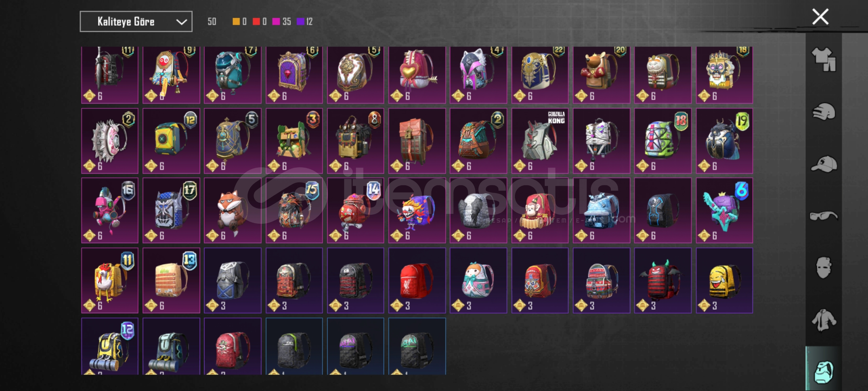Open the outfits clothing category icon

pyautogui.click(x=824, y=59)
